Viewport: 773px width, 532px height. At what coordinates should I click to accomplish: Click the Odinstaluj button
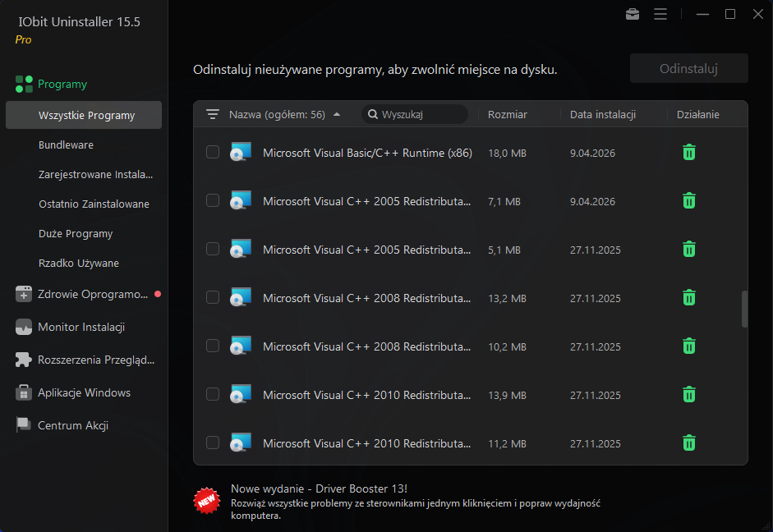tap(688, 68)
